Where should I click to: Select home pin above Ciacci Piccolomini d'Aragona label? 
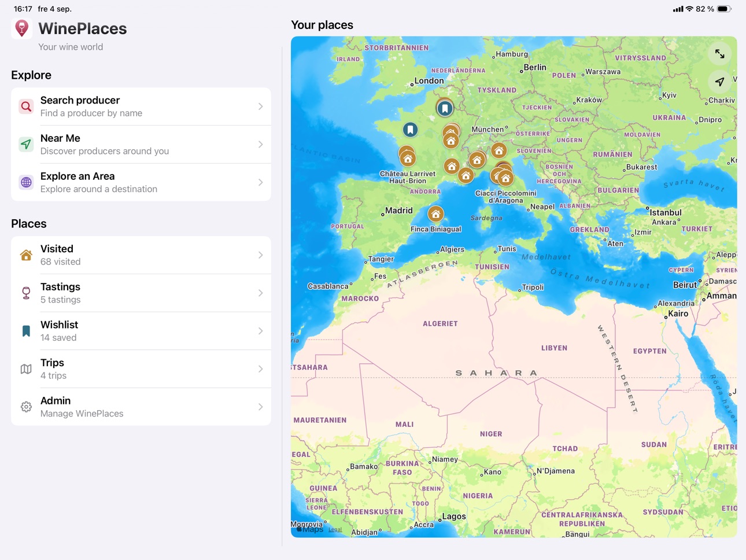[x=505, y=178]
